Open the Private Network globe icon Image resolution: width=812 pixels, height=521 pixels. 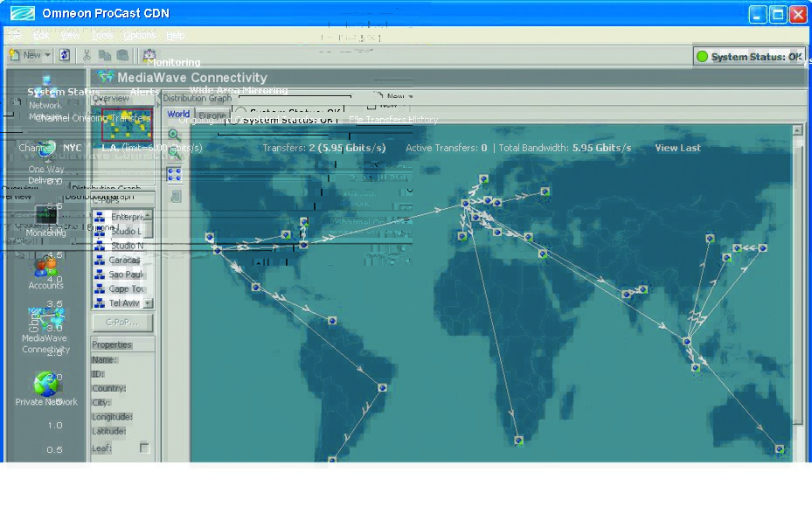point(45,383)
